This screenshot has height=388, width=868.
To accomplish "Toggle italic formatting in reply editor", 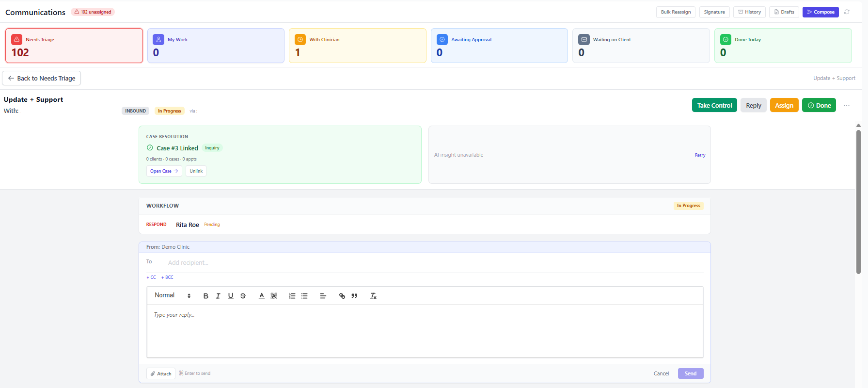I will tap(218, 296).
